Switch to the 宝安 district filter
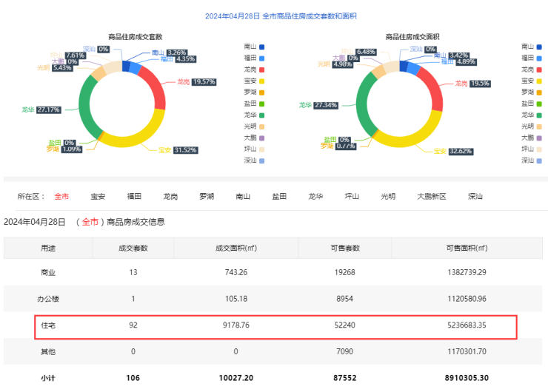Image resolution: width=548 pixels, height=392 pixels. click(x=98, y=197)
